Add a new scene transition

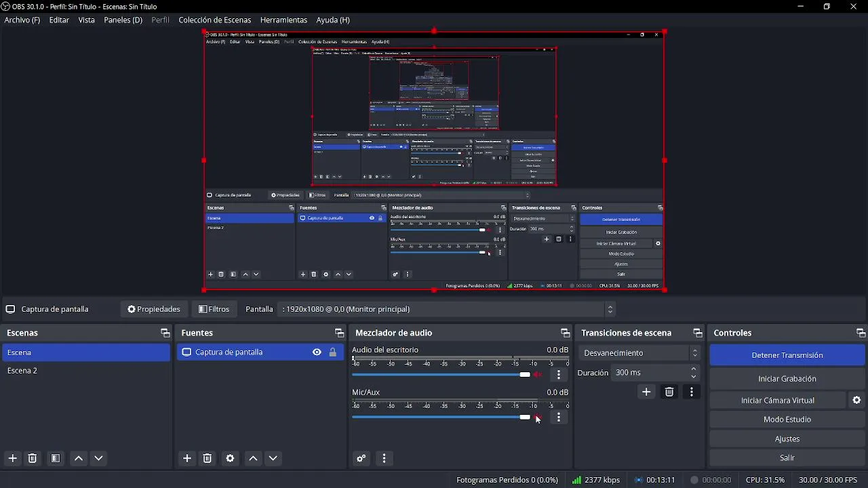coord(646,392)
